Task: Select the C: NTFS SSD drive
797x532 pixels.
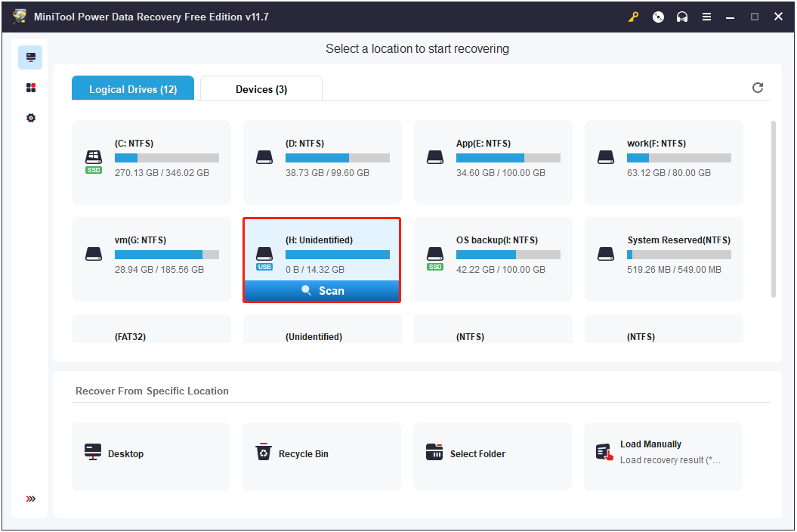Action: click(x=152, y=162)
